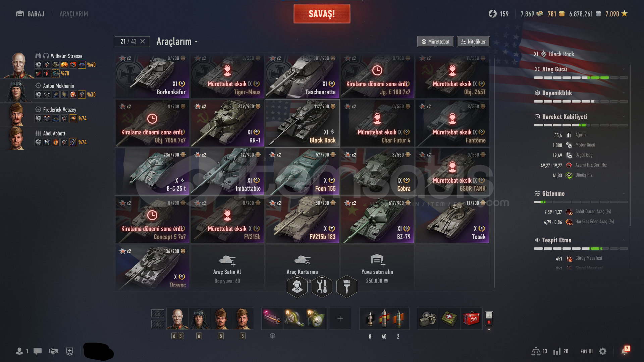Screen dimensions: 644x362
Task: Expand the Ateş Gücü stats section
Action: 624,69
